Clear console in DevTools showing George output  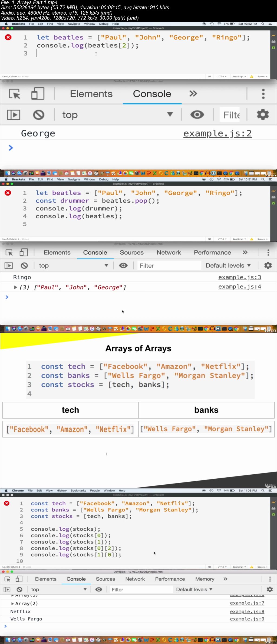click(x=39, y=115)
